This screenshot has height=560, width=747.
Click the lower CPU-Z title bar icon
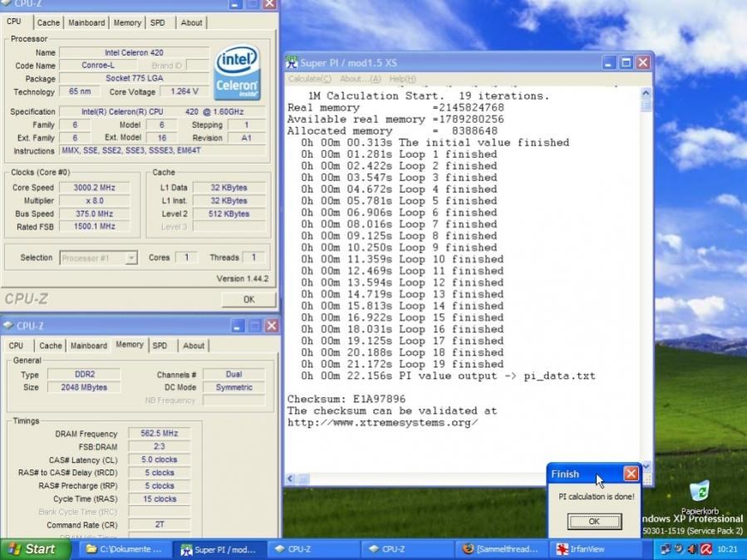8,325
